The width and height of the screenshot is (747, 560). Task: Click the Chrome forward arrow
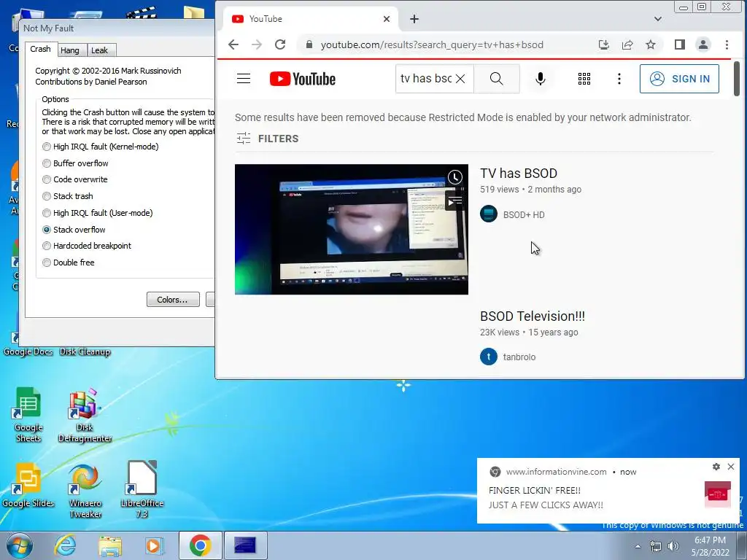[x=257, y=44]
